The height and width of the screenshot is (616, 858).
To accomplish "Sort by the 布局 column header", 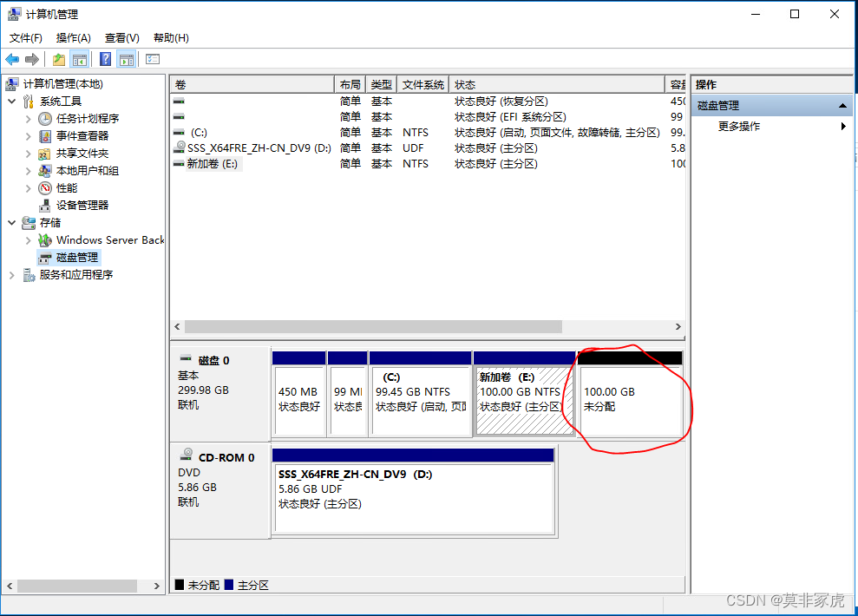I will click(x=350, y=85).
